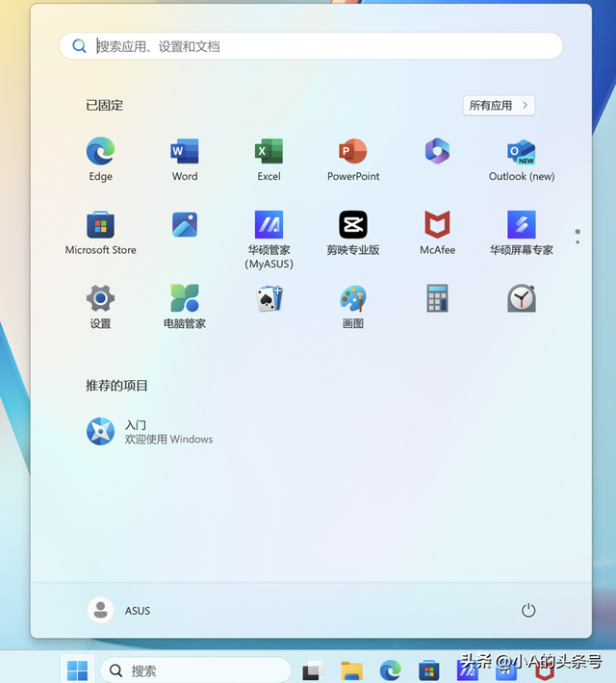Screen dimensions: 616x683
Task: Open 华硕屏幕专家 app
Action: coord(522,233)
